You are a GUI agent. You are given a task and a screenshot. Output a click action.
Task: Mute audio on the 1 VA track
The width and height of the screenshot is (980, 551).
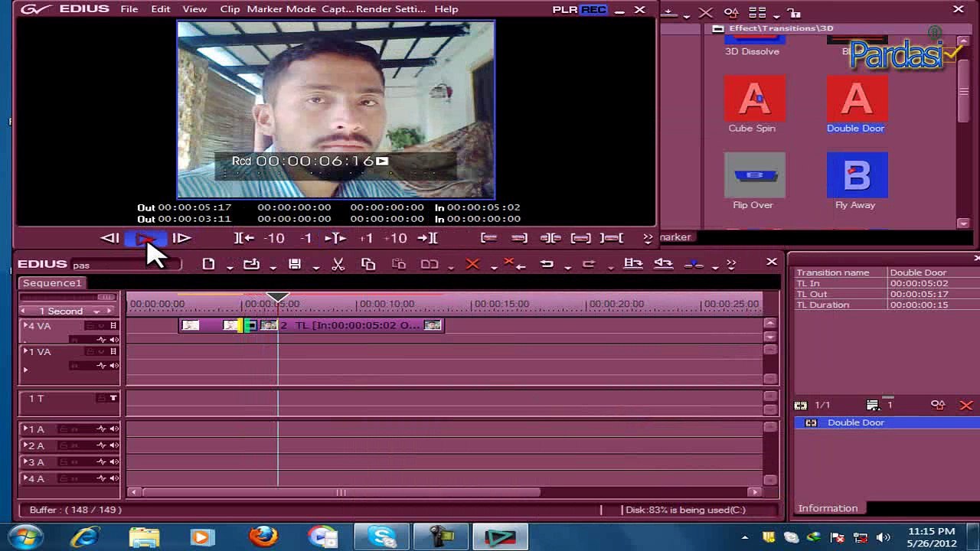(x=114, y=365)
